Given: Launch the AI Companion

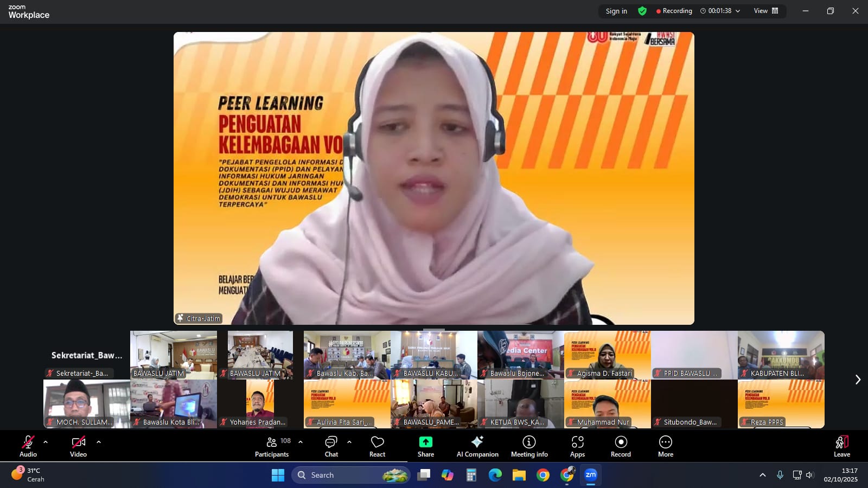Looking at the screenshot, I should point(477,446).
